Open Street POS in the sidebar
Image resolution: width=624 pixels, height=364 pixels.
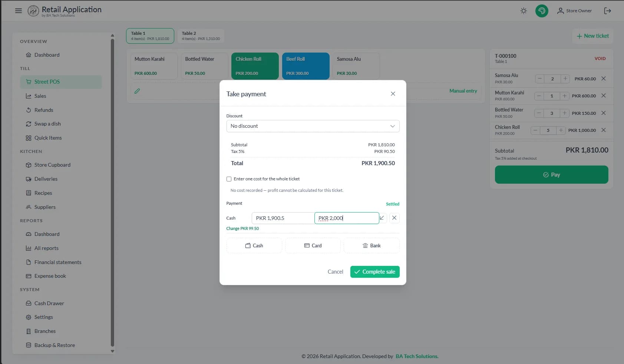pos(61,82)
